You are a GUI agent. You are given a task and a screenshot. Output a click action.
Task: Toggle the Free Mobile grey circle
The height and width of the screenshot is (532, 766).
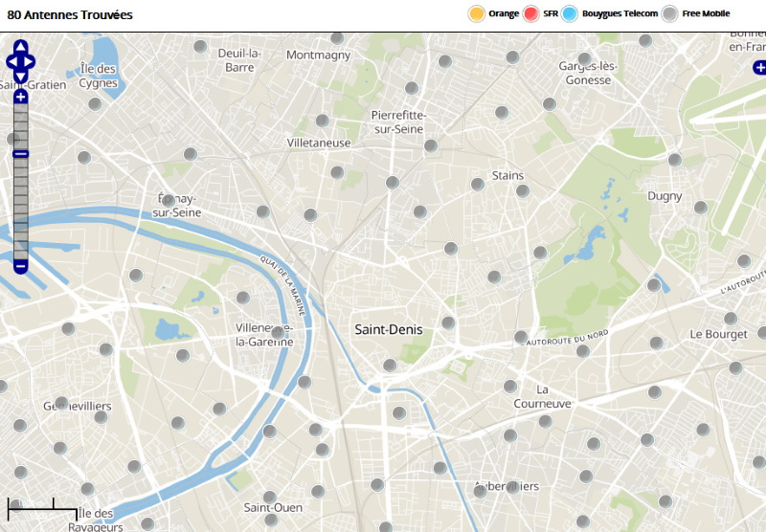click(670, 13)
